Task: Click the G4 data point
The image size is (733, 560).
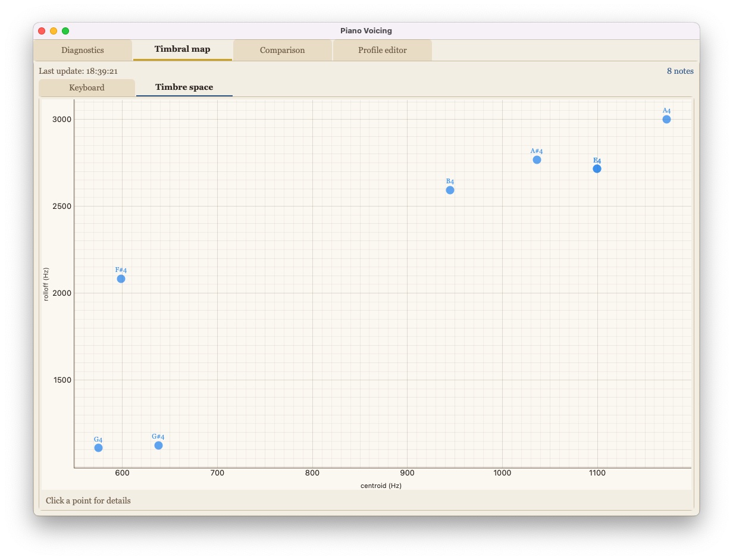Action: click(98, 448)
